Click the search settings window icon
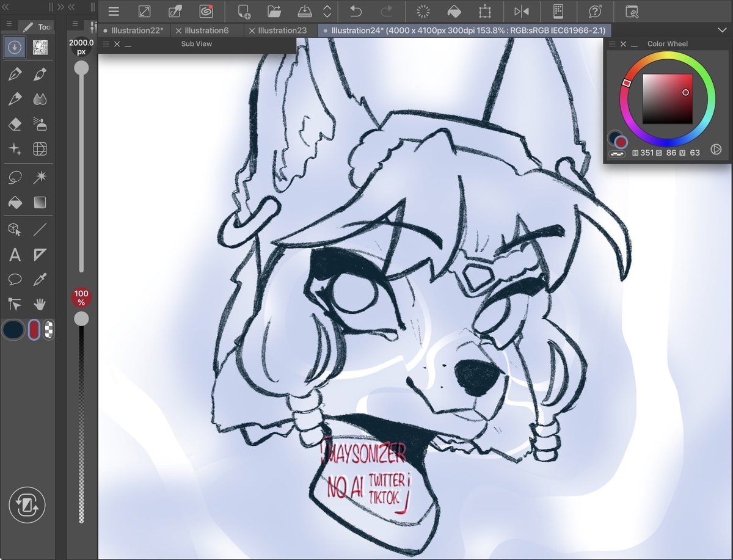 (632, 11)
